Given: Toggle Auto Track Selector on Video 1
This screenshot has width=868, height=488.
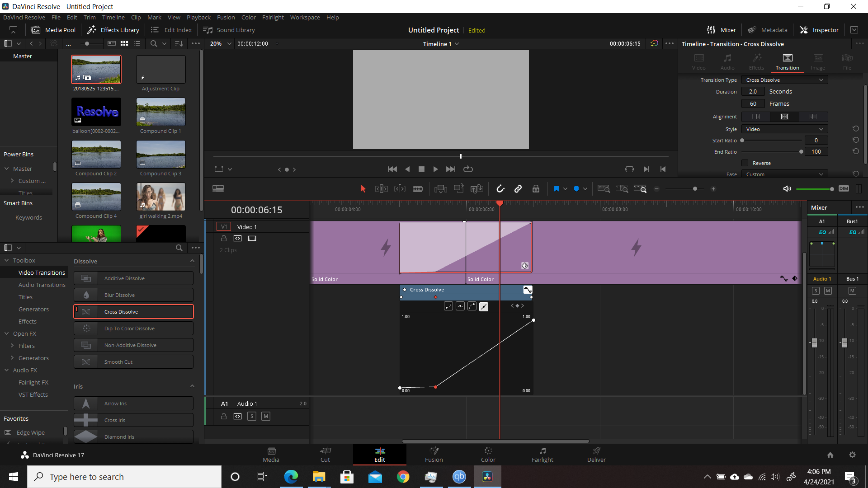Looking at the screenshot, I should (238, 239).
